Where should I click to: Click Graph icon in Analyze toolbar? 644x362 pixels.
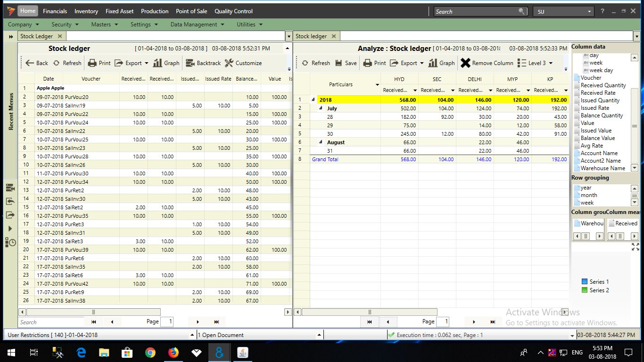tap(433, 63)
